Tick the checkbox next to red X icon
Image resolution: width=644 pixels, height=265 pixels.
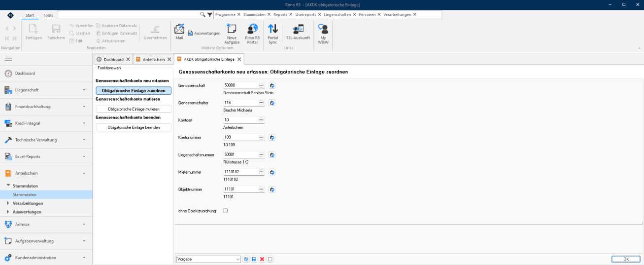click(x=270, y=259)
